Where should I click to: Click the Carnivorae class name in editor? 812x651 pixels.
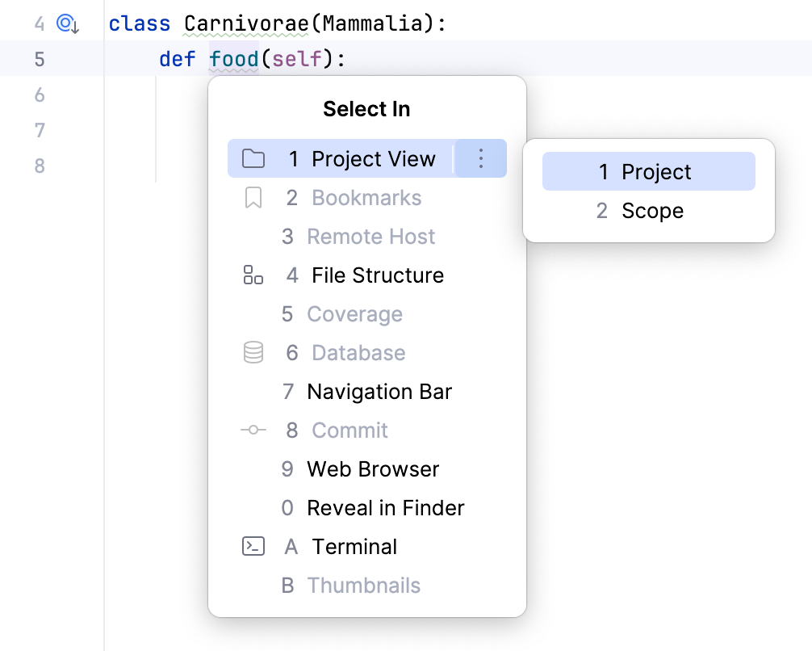click(x=246, y=23)
